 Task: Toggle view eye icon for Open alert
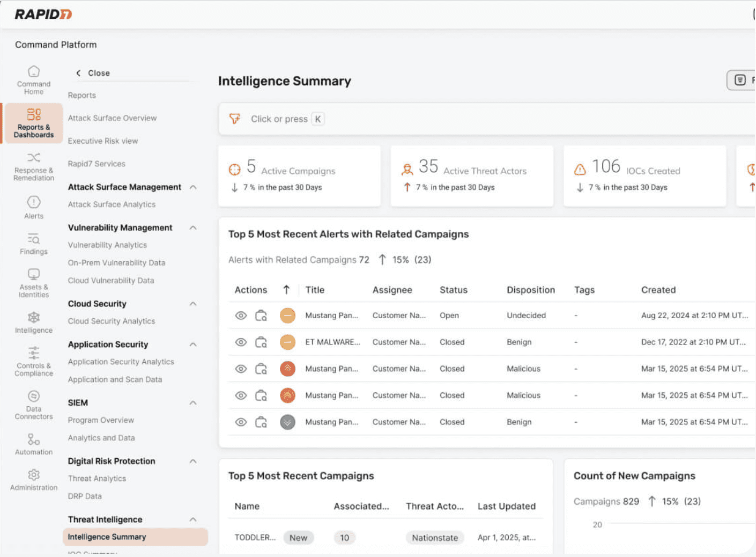[x=241, y=316]
